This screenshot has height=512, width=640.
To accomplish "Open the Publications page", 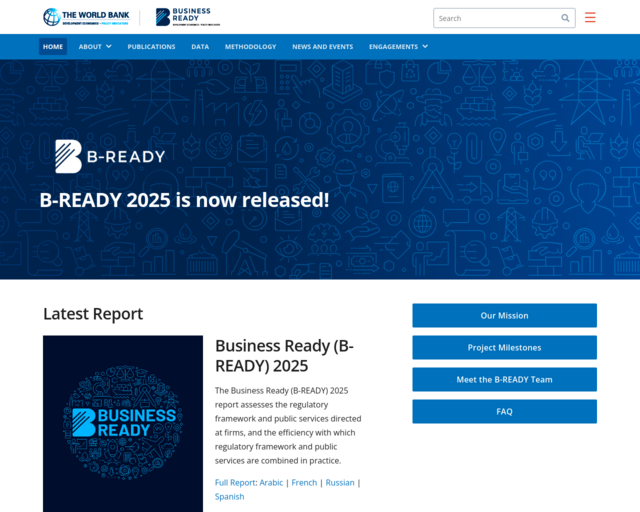I will 151,47.
